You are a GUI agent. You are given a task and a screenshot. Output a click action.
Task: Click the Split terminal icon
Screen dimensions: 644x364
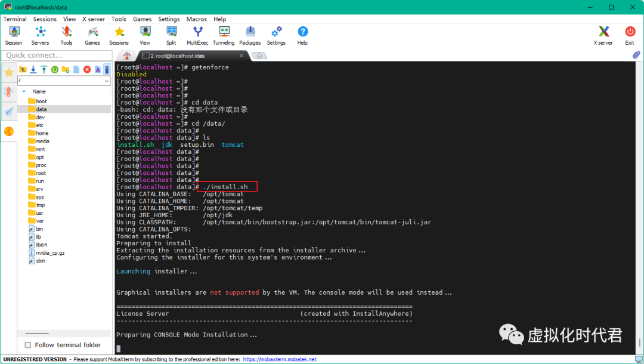(171, 35)
